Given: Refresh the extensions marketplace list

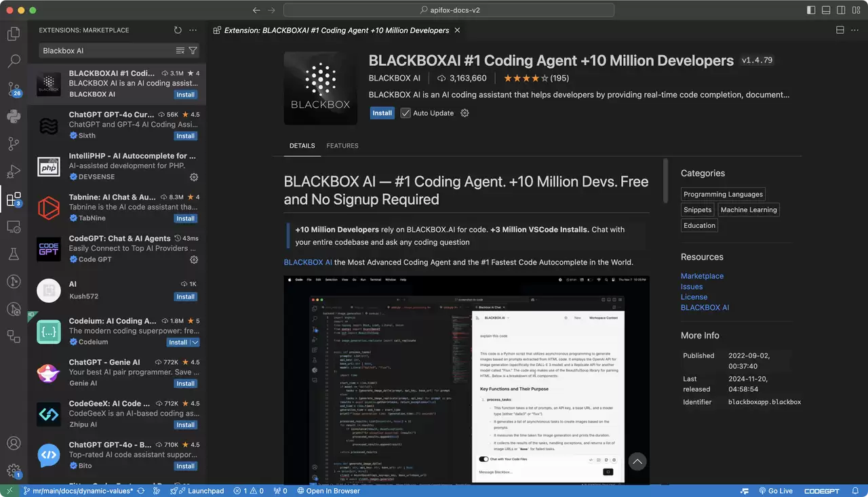Looking at the screenshot, I should [178, 31].
